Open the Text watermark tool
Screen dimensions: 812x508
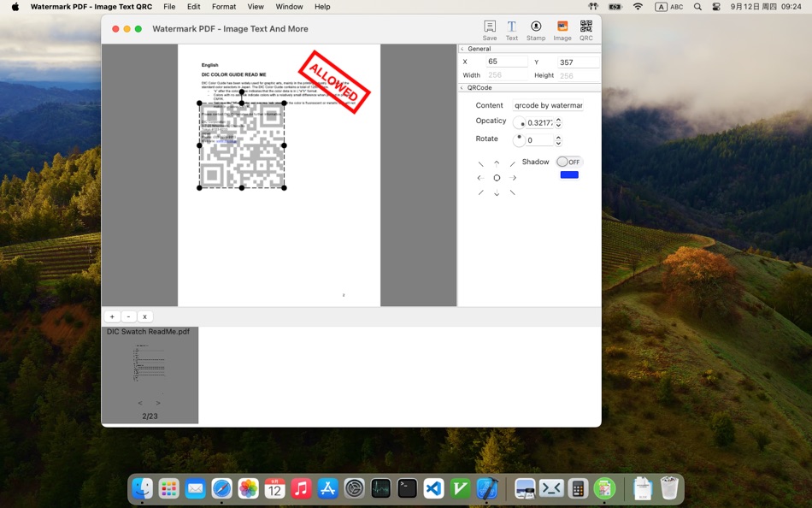511,31
